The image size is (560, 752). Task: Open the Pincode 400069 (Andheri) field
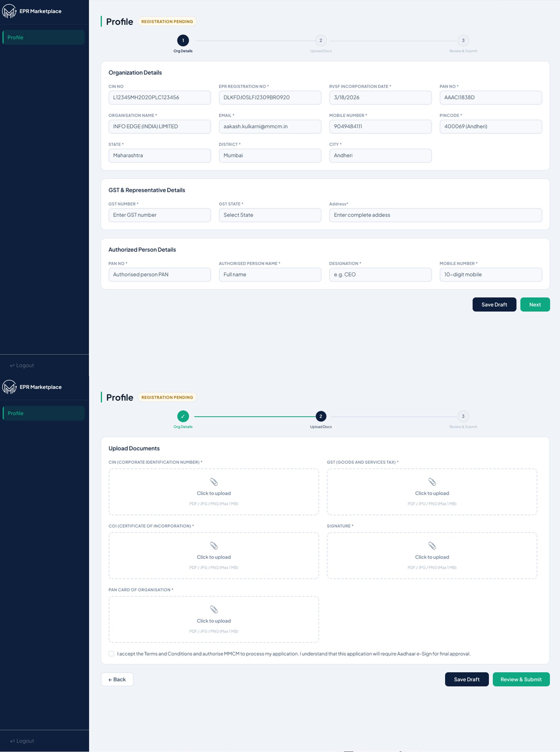pyautogui.click(x=491, y=127)
